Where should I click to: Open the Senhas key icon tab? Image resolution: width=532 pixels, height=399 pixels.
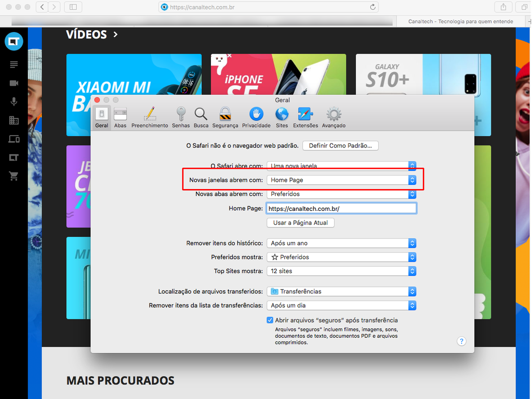181,117
